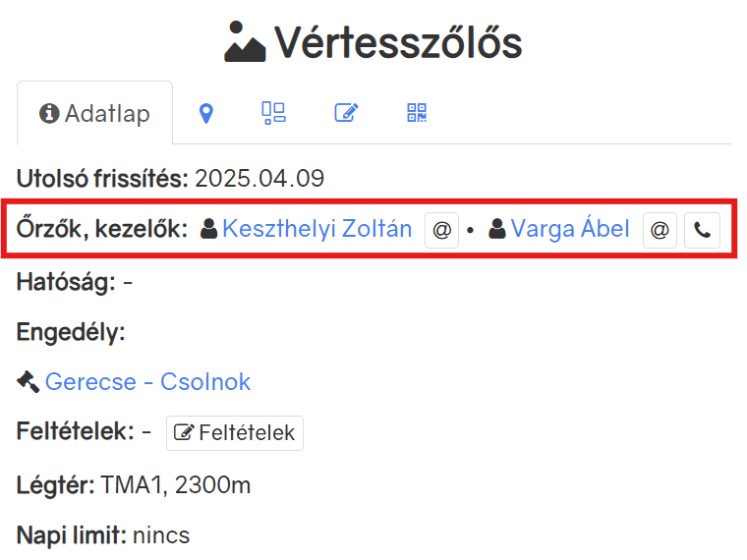Click the Légtér TMA1, 2300m value
Image resolution: width=747 pixels, height=560 pixels.
(176, 485)
